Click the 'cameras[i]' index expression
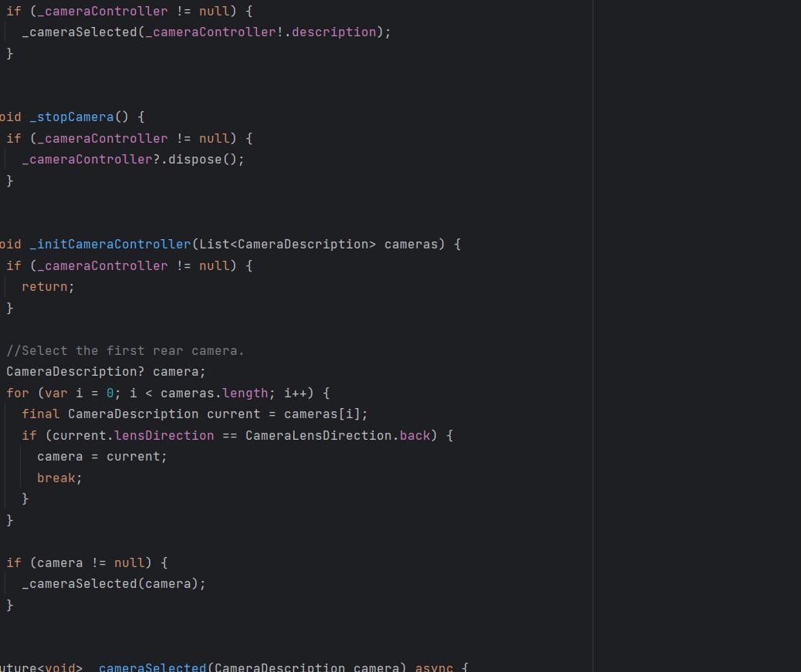 pyautogui.click(x=322, y=414)
